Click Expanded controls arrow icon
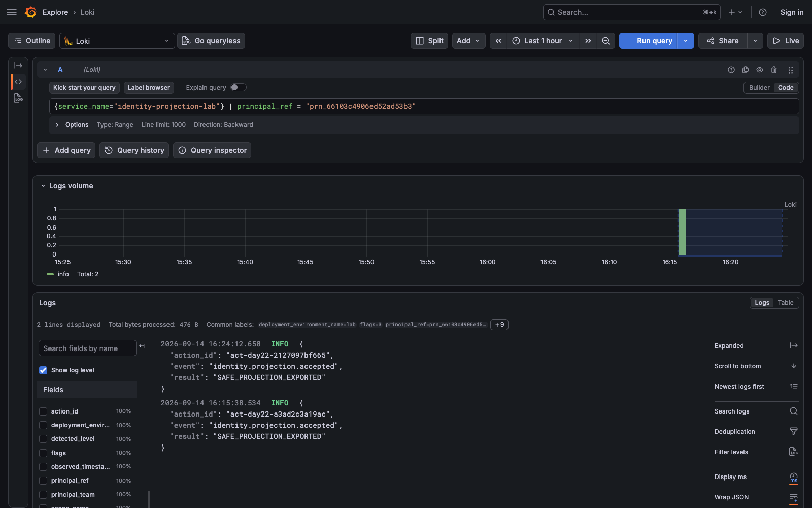 794,346
